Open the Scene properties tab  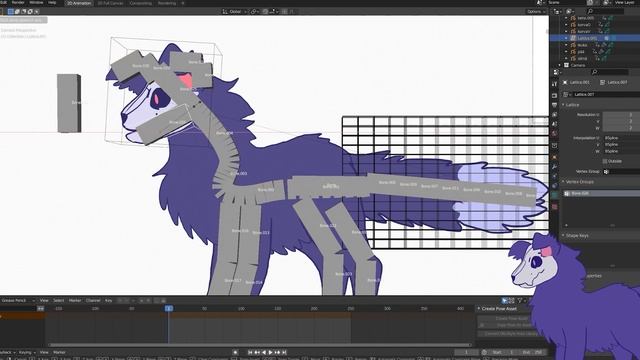[554, 124]
